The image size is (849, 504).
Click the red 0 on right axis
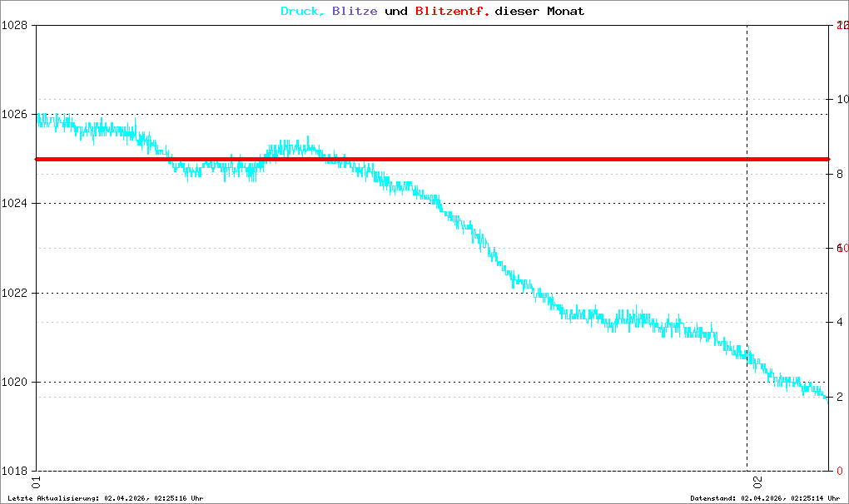(840, 471)
